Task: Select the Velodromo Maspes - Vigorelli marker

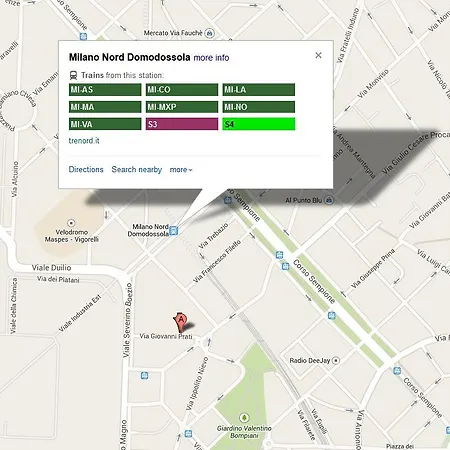Action: 71,223
